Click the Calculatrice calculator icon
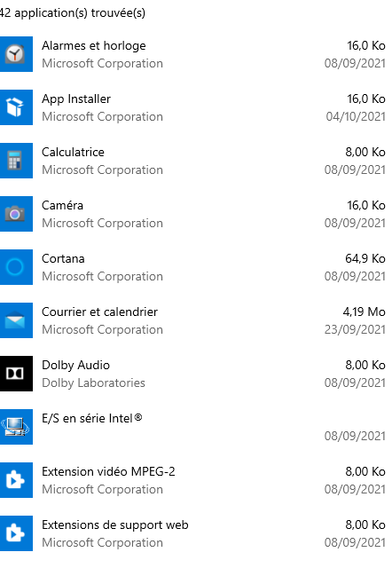 pyautogui.click(x=16, y=161)
